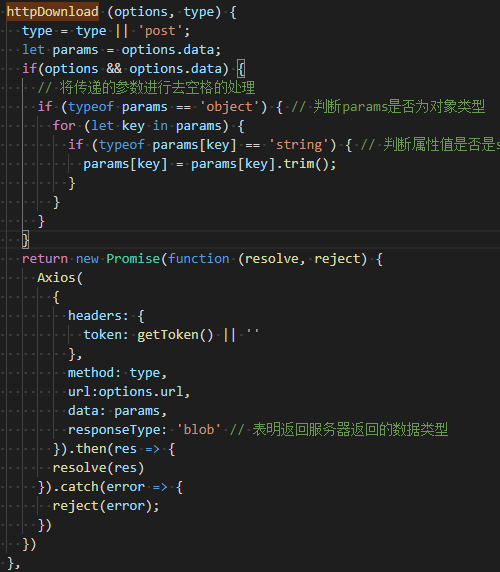The width and height of the screenshot is (500, 572).
Task: Click 'method: type,' line
Action: click(x=117, y=373)
